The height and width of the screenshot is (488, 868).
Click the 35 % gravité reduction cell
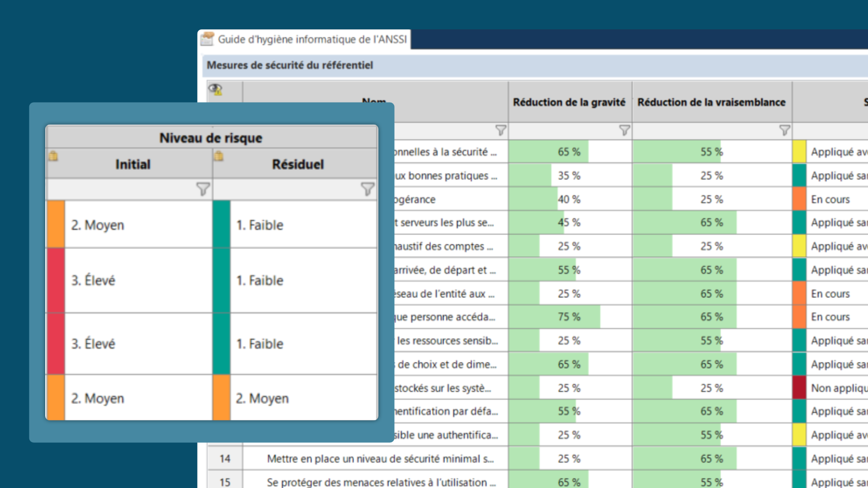click(570, 176)
